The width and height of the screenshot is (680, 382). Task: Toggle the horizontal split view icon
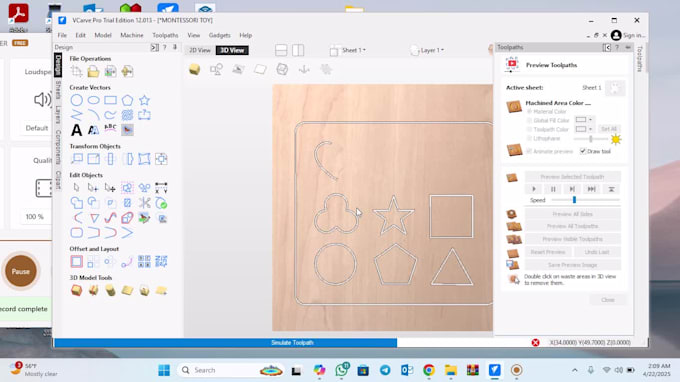click(281, 50)
